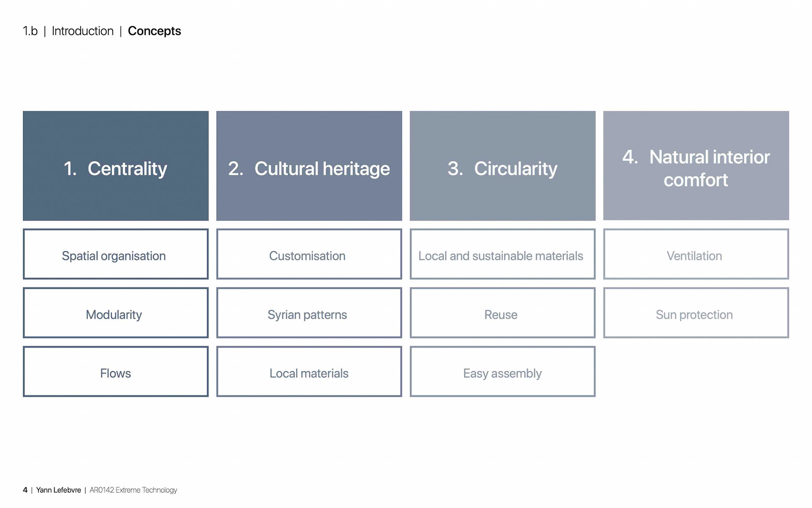Select the Cultural heritage heading box
Image resolution: width=812 pixels, height=508 pixels.
pos(309,166)
